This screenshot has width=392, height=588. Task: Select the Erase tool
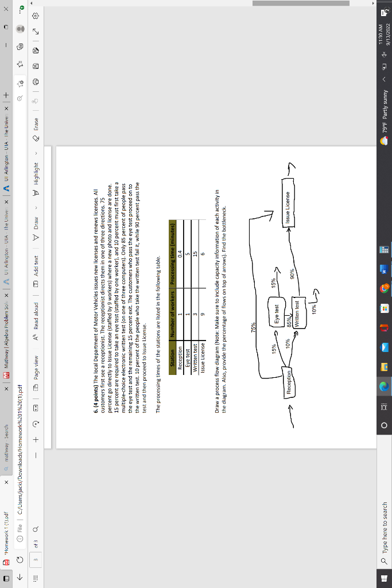(x=36, y=130)
